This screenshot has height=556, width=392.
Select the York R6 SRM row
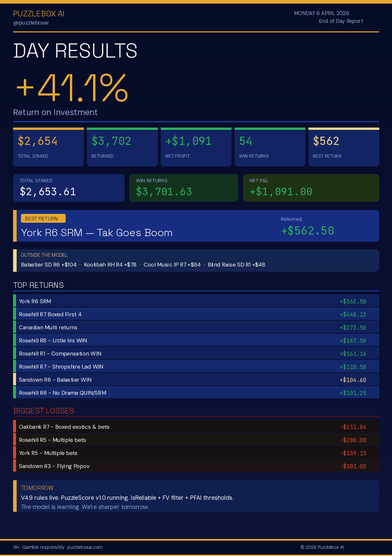pyautogui.click(x=196, y=301)
